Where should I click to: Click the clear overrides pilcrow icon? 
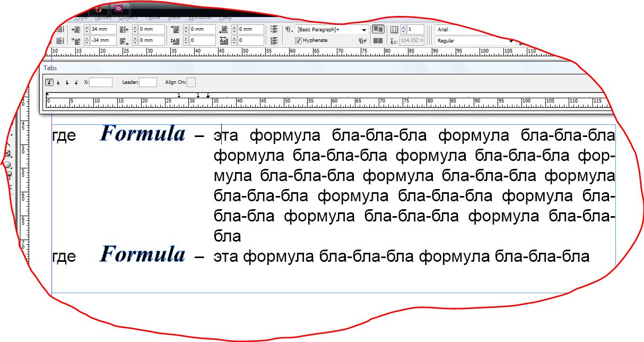pos(363,41)
